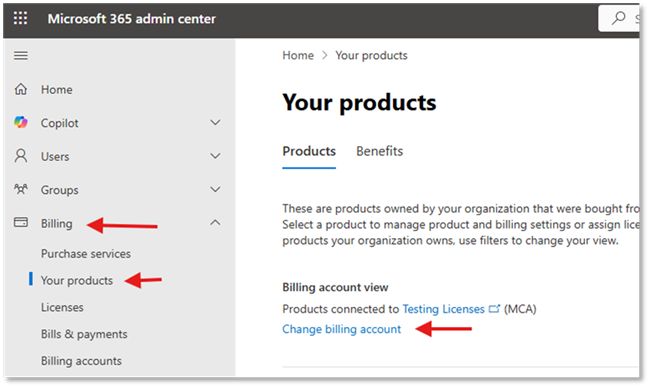Click the Users person icon
The image size is (649, 387).
tap(21, 156)
